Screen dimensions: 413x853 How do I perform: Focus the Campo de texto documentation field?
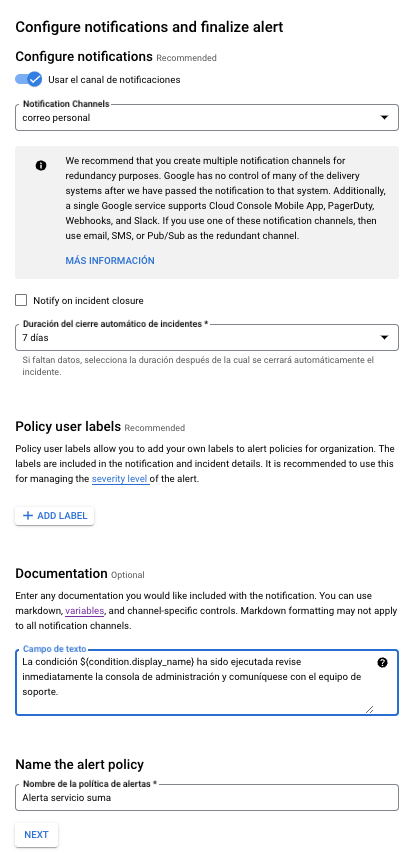pos(207,682)
